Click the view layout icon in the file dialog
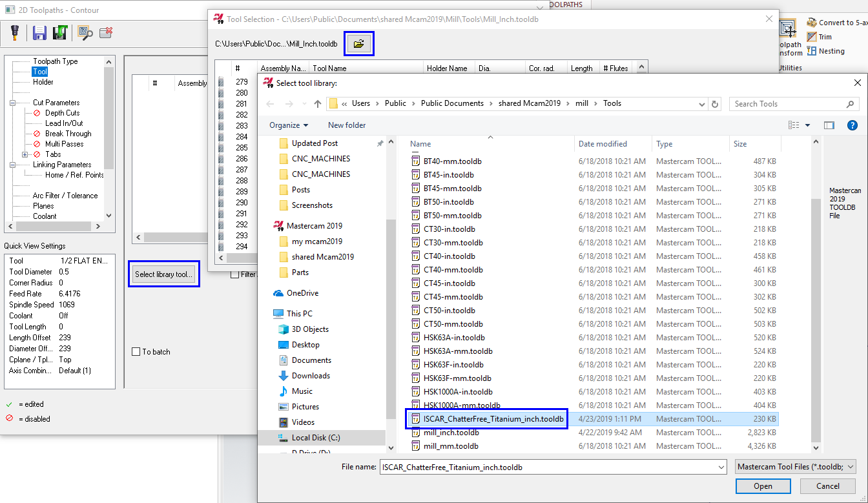This screenshot has width=868, height=503. (x=794, y=125)
